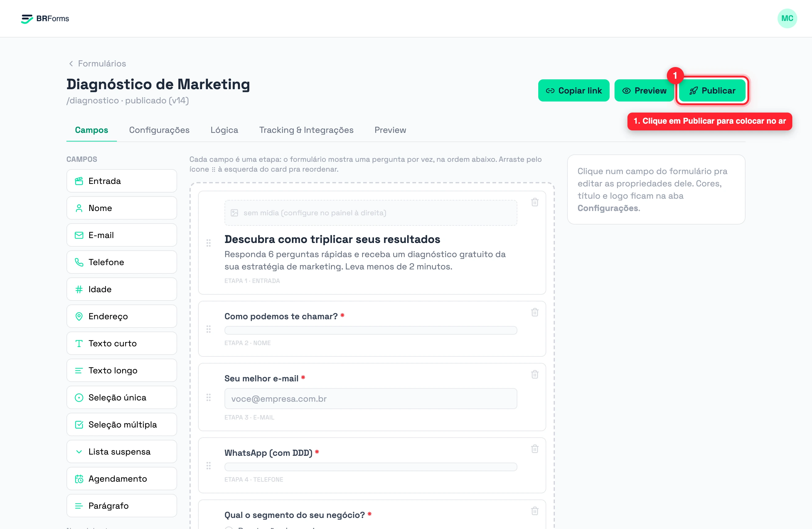Select the 'Qual o segmento do seu negócio?' question
The image size is (812, 529).
tap(294, 515)
